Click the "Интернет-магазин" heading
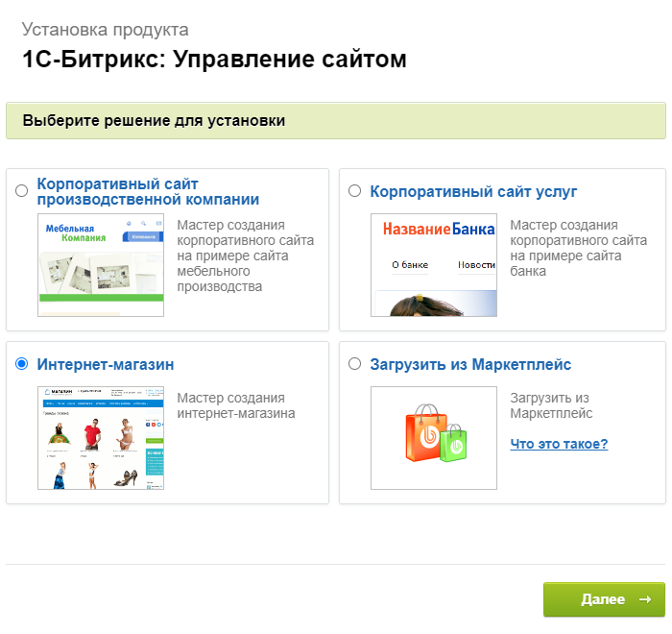Viewport: 672px width, 634px height. (x=106, y=364)
